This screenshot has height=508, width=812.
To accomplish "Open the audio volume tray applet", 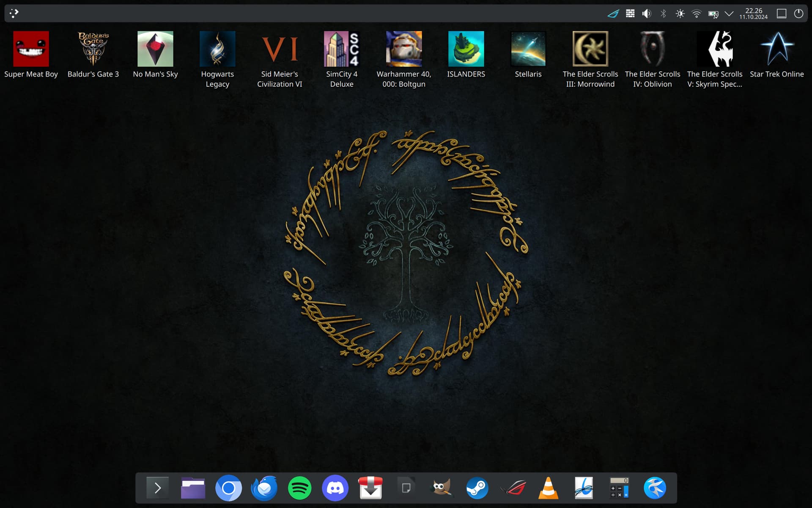I will pos(647,14).
